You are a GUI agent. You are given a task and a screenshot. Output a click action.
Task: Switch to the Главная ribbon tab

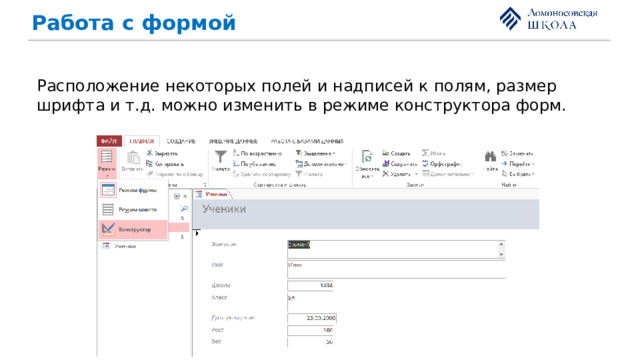[141, 141]
